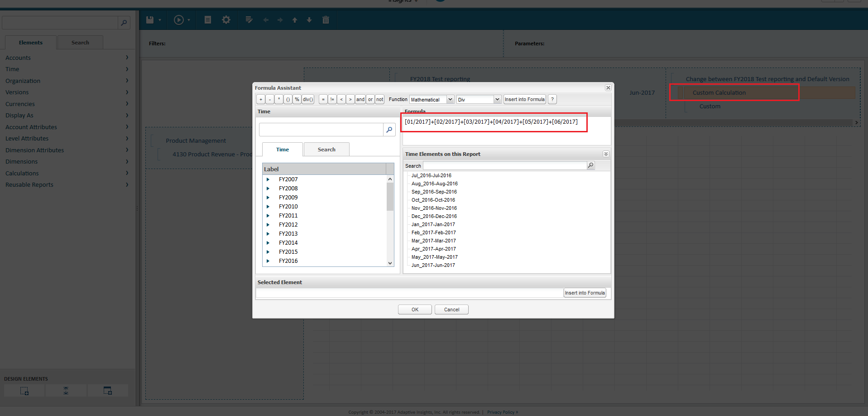Select the Elements tab in sidebar
Image resolution: width=868 pixels, height=416 pixels.
[31, 43]
